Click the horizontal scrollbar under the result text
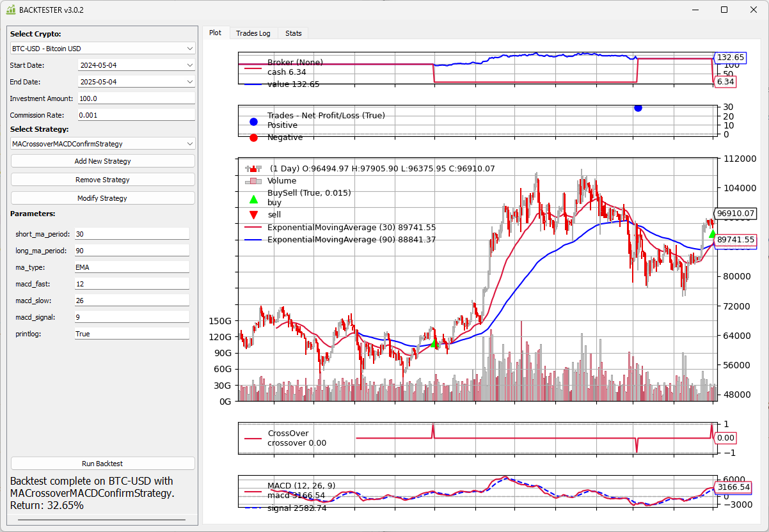Screen dimensions: 769x532 point(102,520)
